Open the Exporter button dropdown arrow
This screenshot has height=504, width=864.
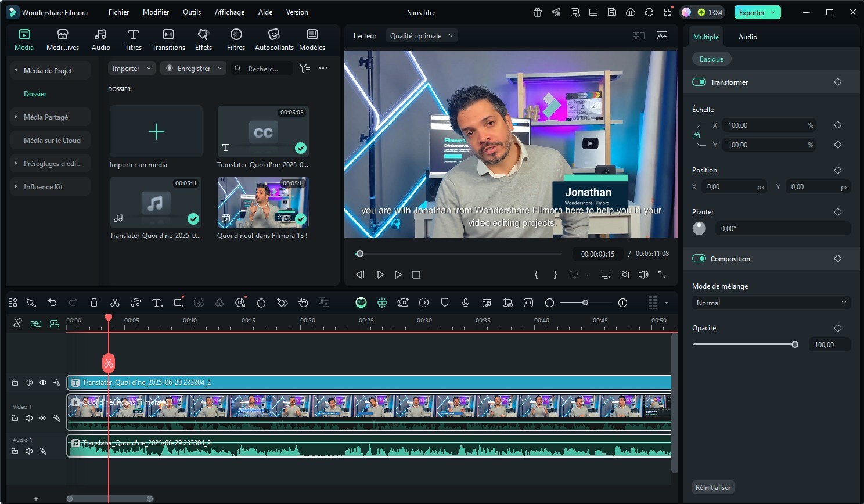coord(773,12)
